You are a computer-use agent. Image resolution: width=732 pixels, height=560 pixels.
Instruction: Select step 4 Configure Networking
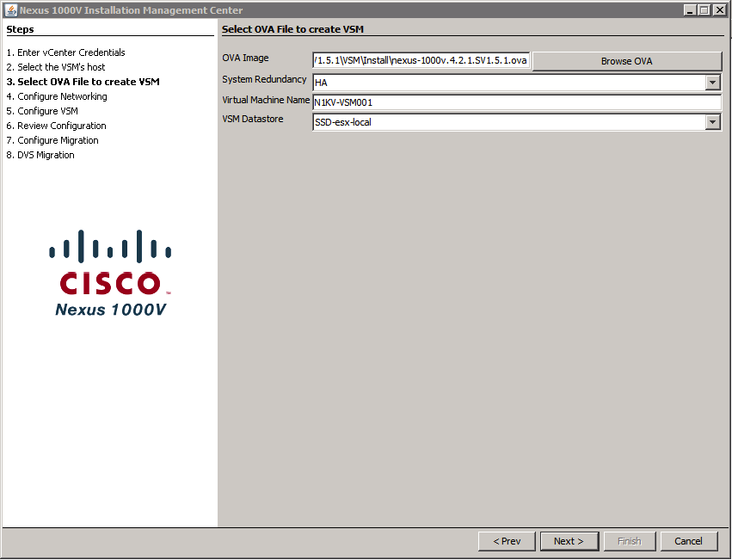pyautogui.click(x=57, y=96)
